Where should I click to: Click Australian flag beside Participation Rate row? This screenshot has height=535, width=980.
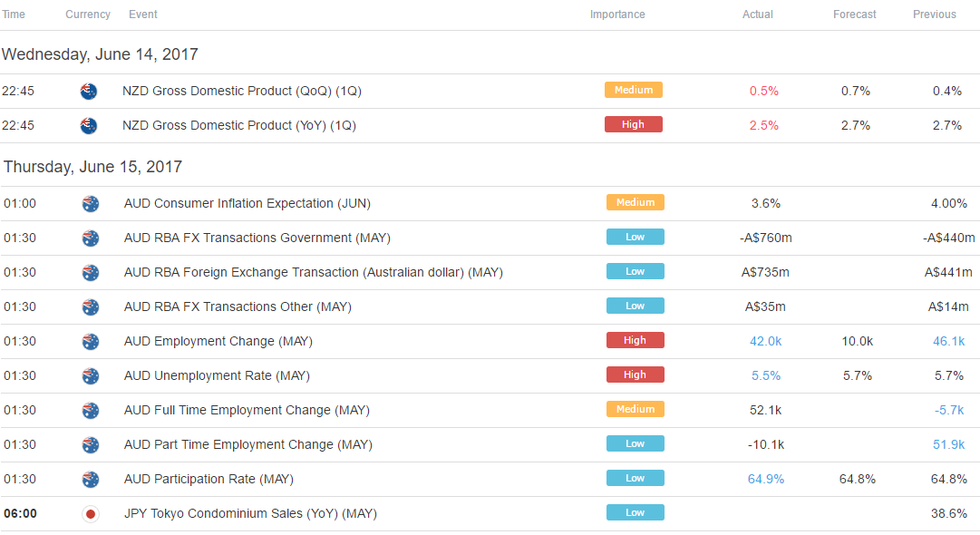click(91, 480)
